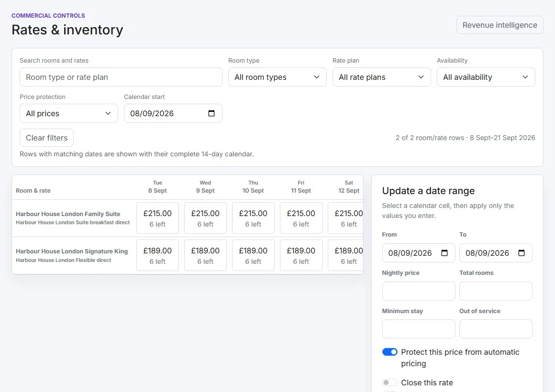Select Signature King cell for Thu 10 Sept
The width and height of the screenshot is (555, 392).
point(253,255)
